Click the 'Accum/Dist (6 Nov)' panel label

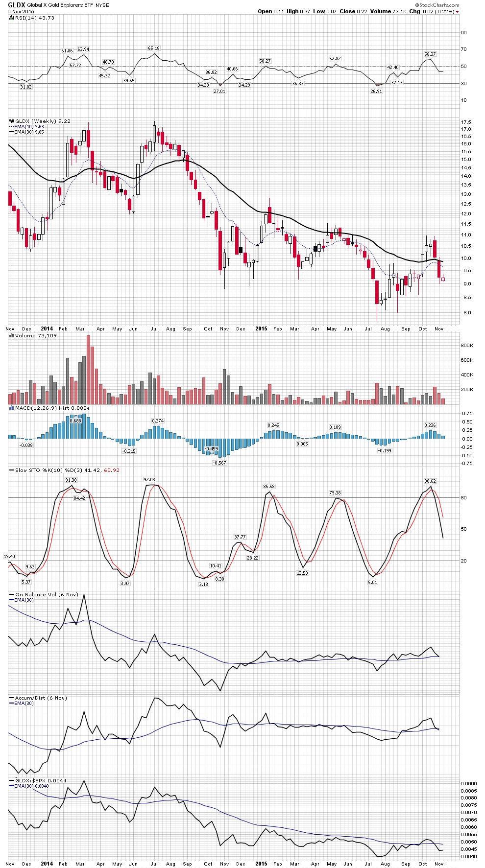coord(41,698)
